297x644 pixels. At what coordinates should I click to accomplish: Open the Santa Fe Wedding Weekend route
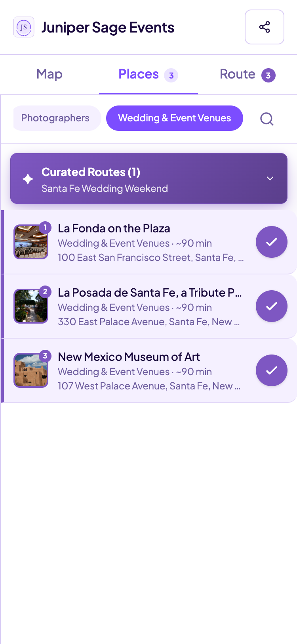[x=105, y=188]
